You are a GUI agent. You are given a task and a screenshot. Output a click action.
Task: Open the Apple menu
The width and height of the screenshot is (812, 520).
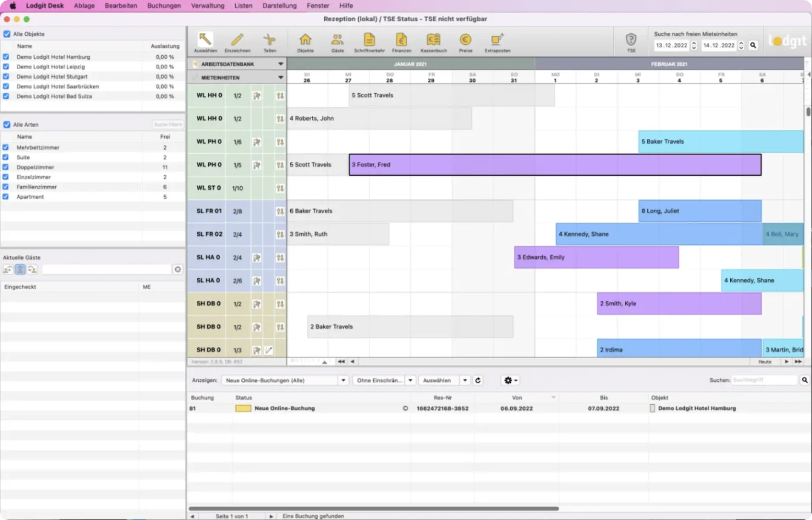[13, 5]
